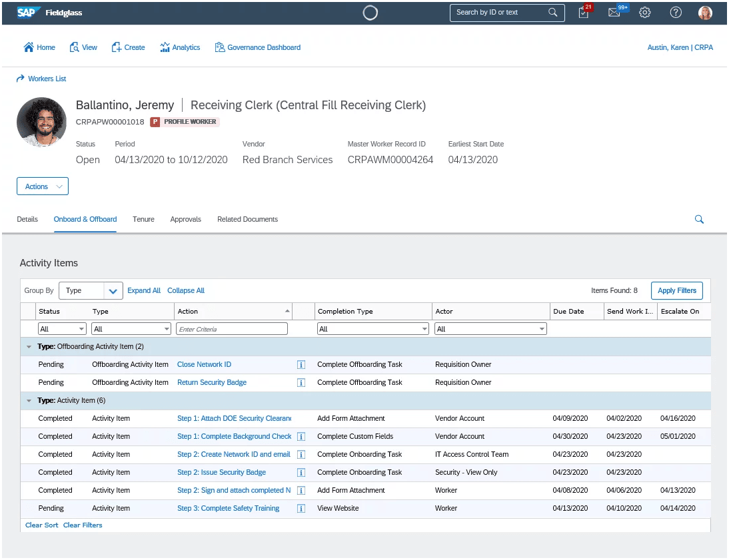Collapse the Activity Item (6) group
This screenshot has width=729, height=560.
coord(29,401)
